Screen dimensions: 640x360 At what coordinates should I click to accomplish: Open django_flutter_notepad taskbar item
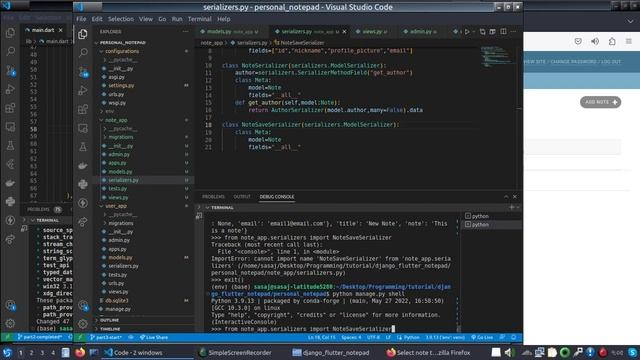(x=331, y=352)
